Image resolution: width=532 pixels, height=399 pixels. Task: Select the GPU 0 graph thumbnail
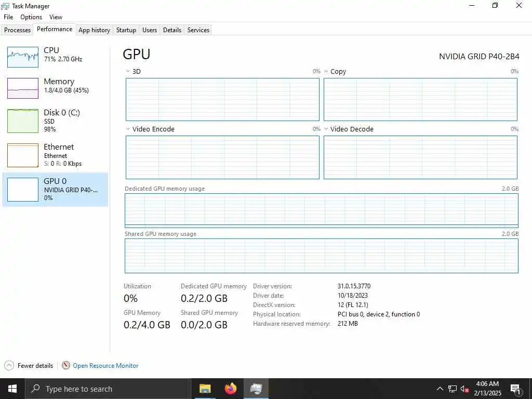[x=23, y=190]
